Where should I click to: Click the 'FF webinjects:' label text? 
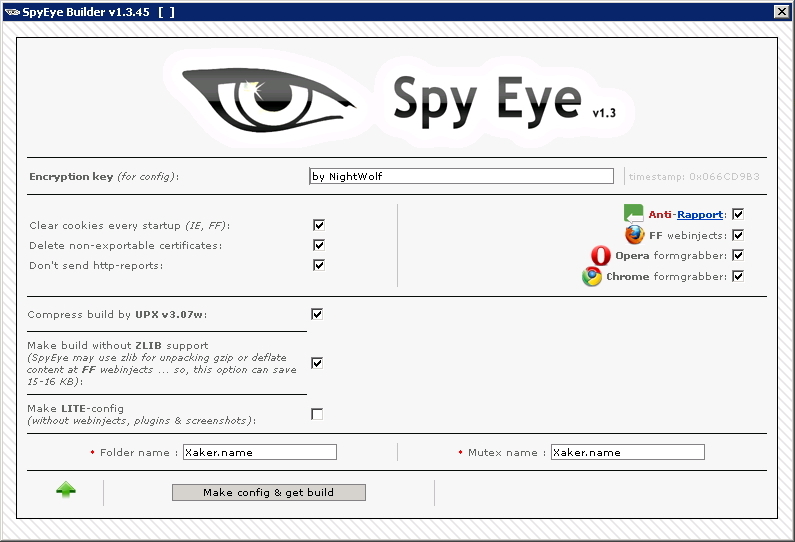(x=688, y=235)
